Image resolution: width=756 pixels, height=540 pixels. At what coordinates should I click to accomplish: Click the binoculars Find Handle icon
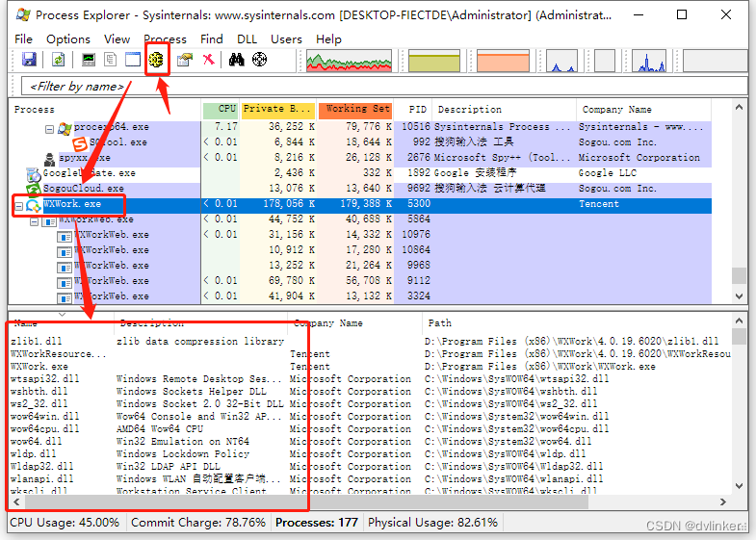[236, 60]
